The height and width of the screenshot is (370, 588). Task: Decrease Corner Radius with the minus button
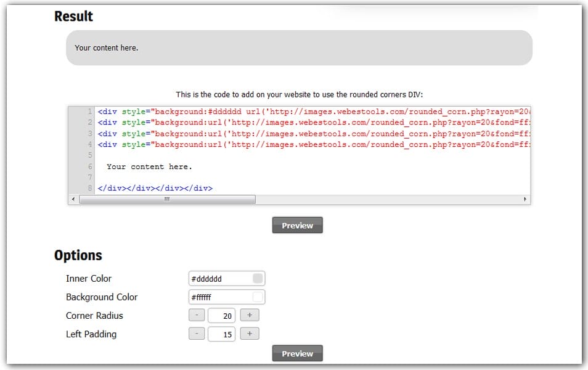tap(196, 315)
